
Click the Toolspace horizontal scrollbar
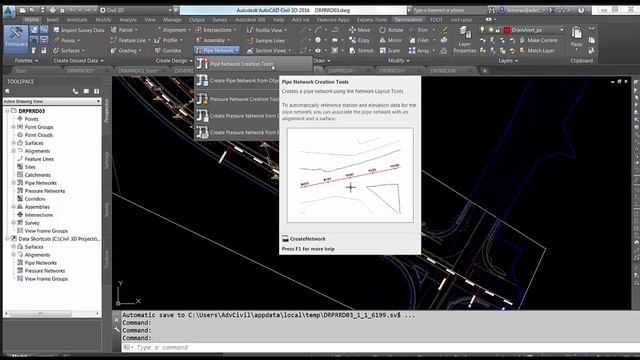(52, 313)
